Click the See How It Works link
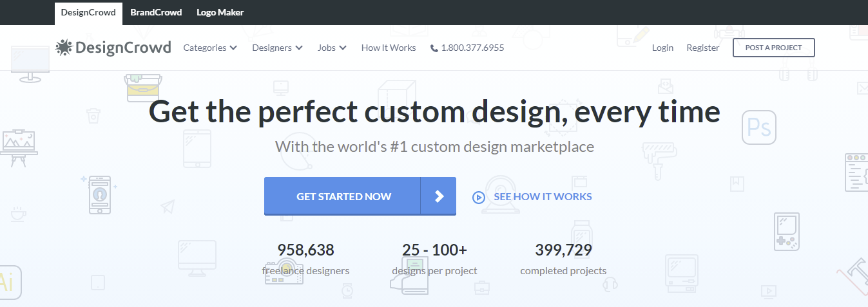The height and width of the screenshot is (307, 868). click(543, 197)
